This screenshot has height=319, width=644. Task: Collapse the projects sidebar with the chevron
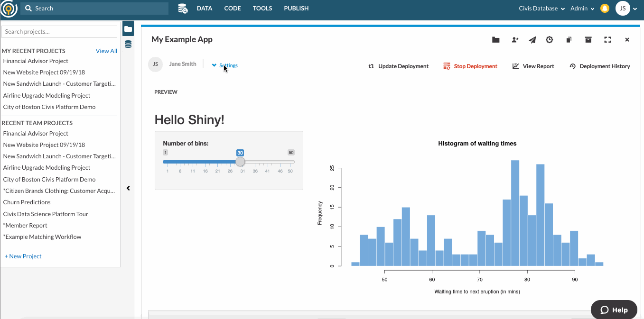tap(128, 188)
